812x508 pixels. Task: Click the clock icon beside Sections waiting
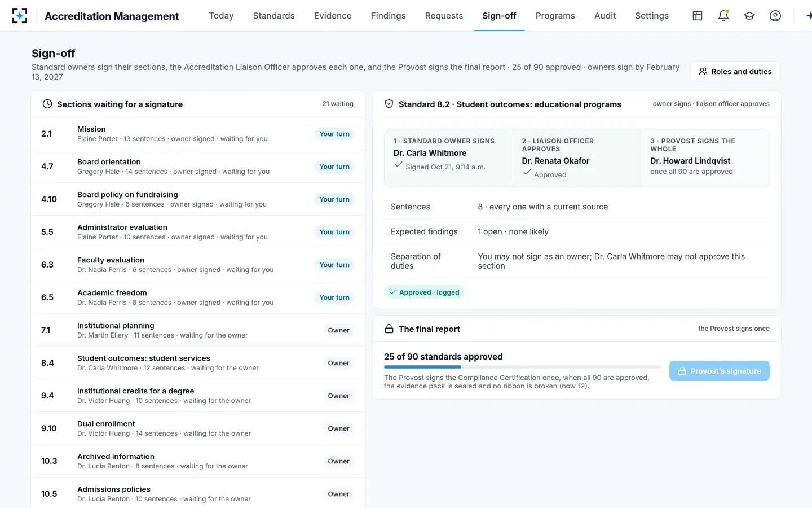point(47,104)
